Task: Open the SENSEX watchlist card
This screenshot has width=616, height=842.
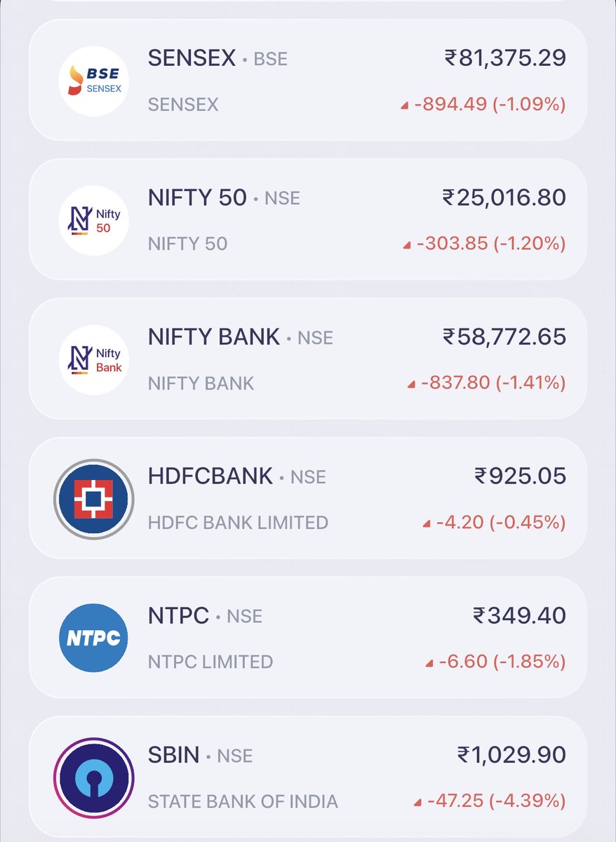Action: tap(308, 80)
